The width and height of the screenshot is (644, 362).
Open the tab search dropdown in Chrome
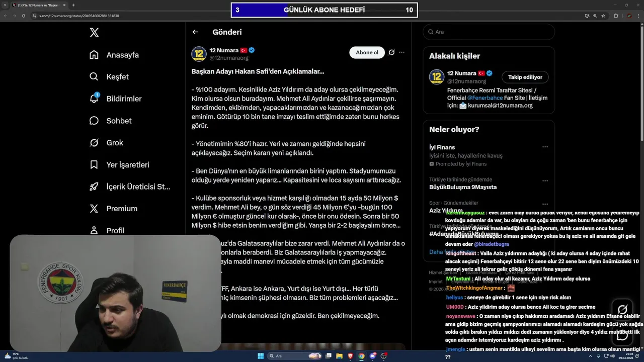[6, 5]
